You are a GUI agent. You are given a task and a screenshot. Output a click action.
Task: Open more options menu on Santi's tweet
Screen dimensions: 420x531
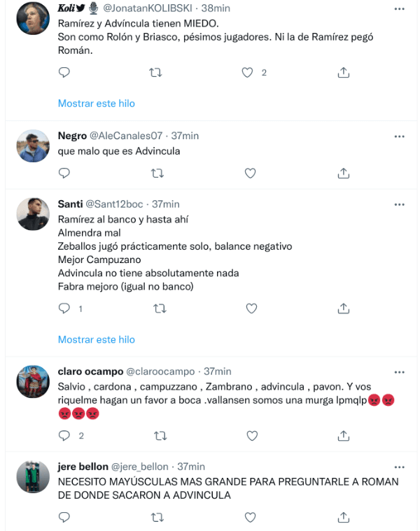[399, 204]
